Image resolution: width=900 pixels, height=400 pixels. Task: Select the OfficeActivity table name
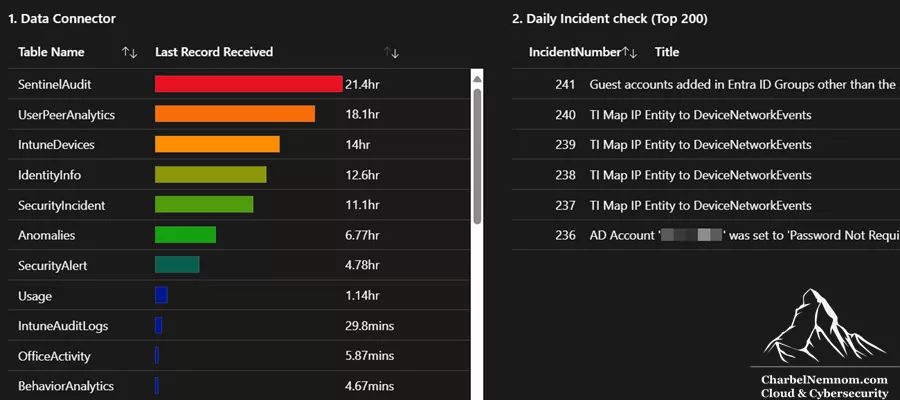[x=55, y=356]
